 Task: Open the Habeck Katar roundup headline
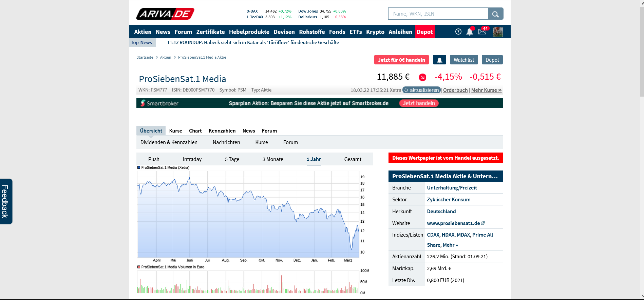253,42
